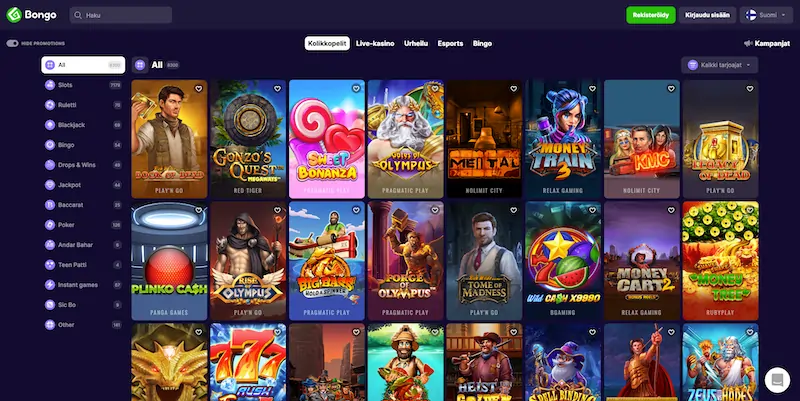
Task: Click the search magnifier icon
Action: pyautogui.click(x=78, y=15)
